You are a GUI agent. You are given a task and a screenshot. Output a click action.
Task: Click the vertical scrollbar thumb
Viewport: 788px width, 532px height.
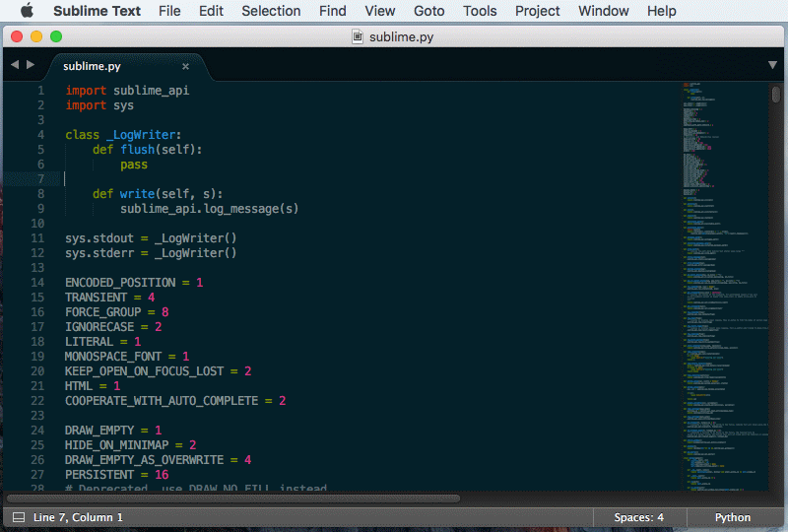click(776, 94)
